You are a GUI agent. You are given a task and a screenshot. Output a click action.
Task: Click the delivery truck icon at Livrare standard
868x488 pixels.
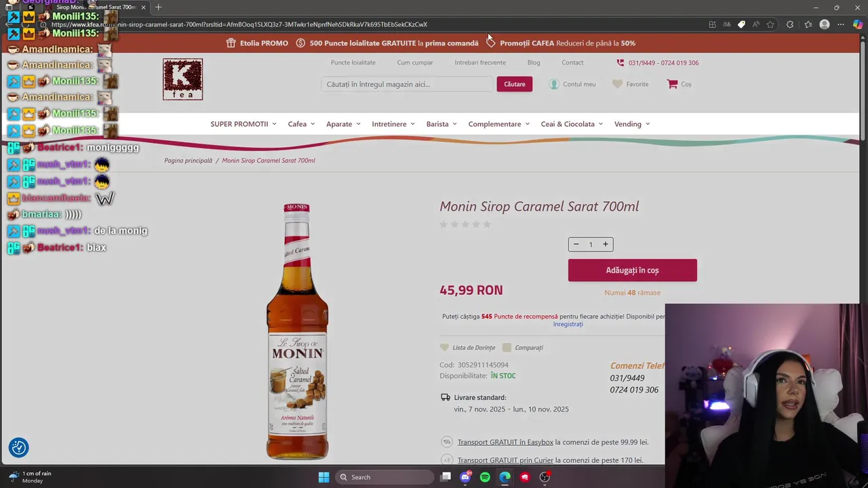[446, 397]
